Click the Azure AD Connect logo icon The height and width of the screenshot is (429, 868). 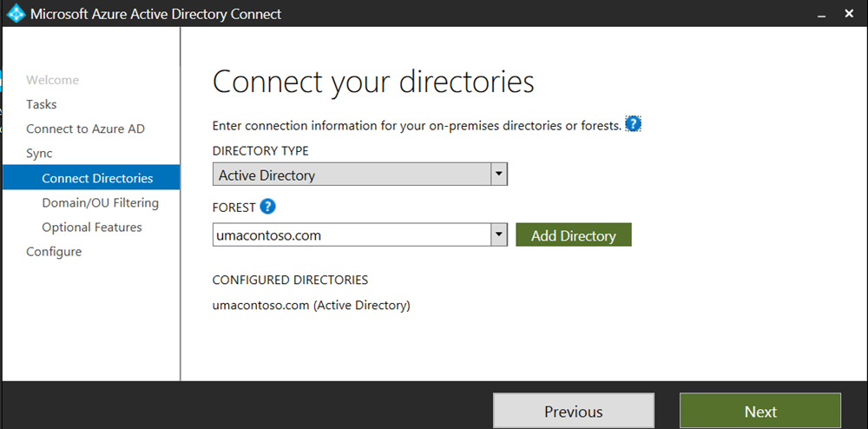tap(16, 14)
